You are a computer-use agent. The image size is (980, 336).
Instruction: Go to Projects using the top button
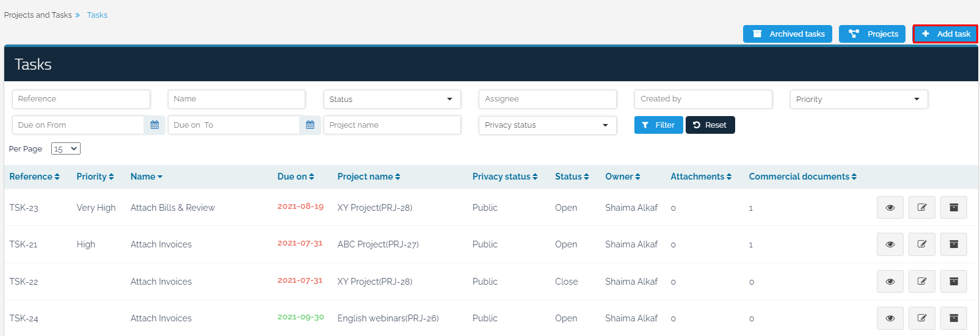point(872,34)
